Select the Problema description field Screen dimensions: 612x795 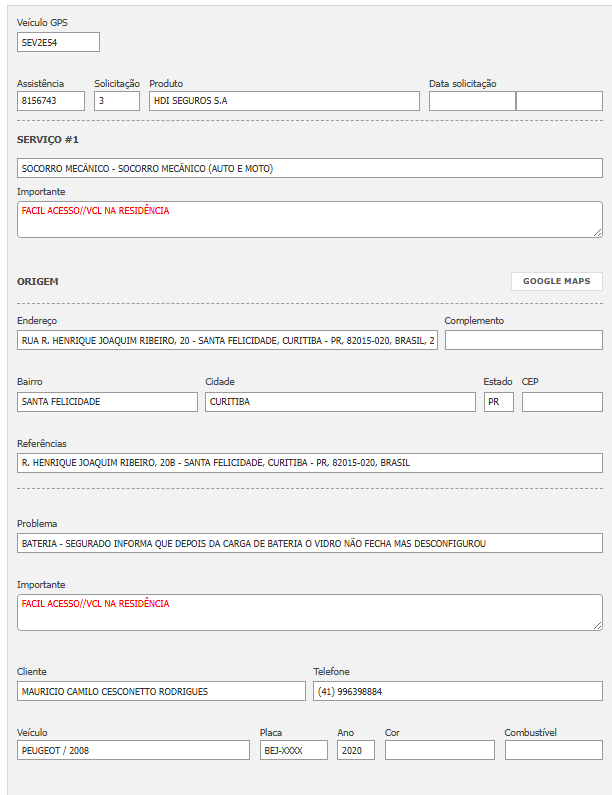310,543
